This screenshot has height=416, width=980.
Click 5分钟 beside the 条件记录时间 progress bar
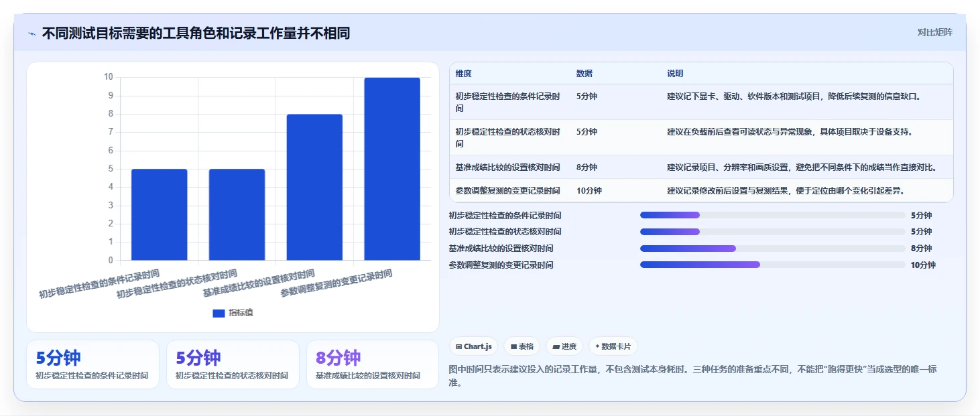pyautogui.click(x=921, y=215)
